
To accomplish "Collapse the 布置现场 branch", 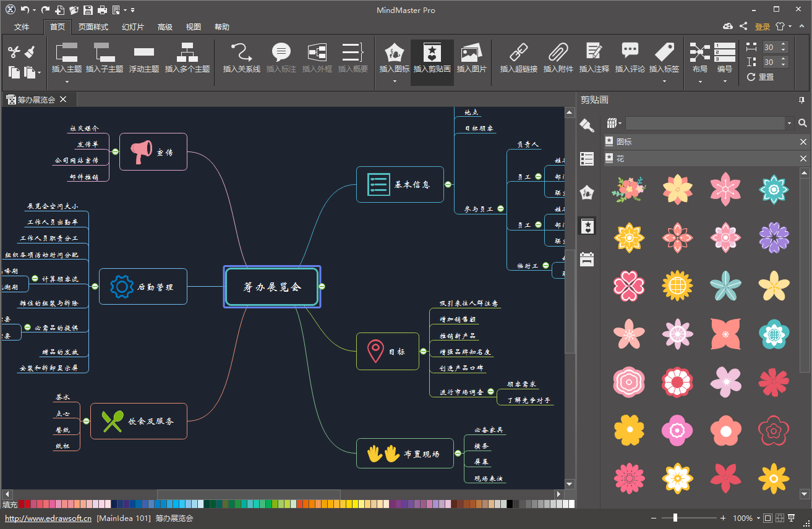I will (x=458, y=453).
